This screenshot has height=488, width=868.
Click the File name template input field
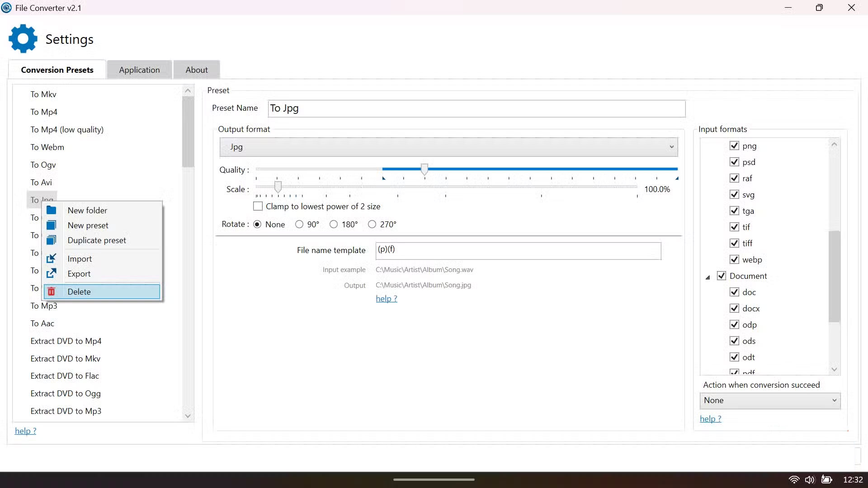point(518,250)
